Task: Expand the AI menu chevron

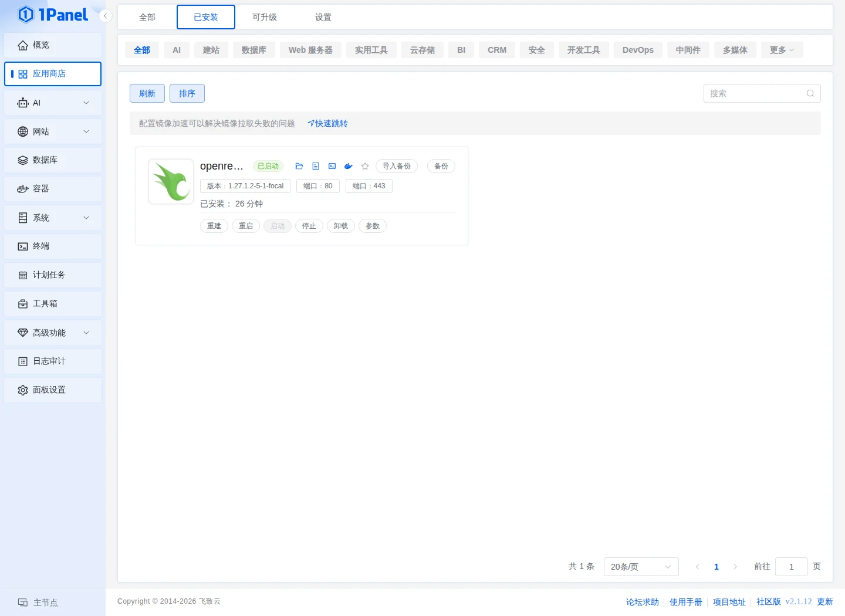Action: click(86, 103)
